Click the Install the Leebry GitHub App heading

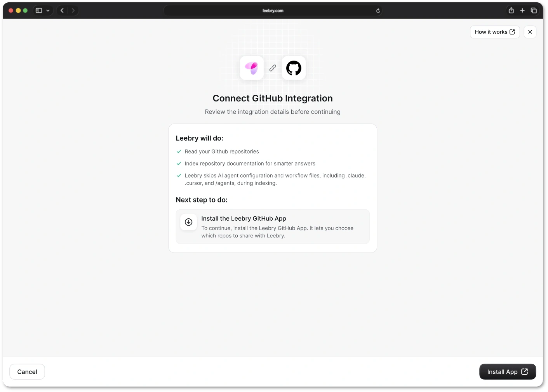pos(244,219)
